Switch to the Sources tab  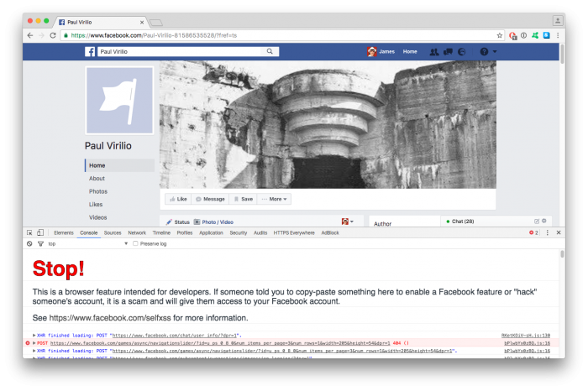tap(113, 232)
